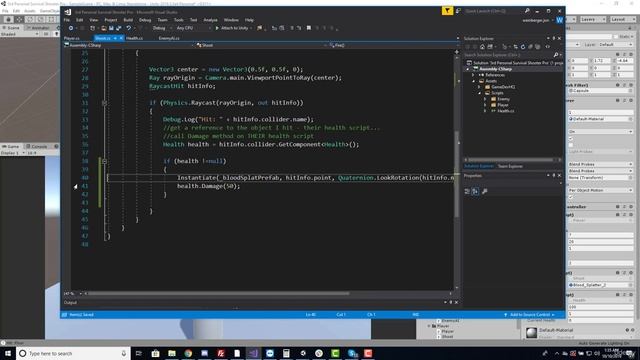This screenshot has height=360, width=640.
Task: Click the editor vertical scrollbar
Action: pyautogui.click(x=457, y=174)
